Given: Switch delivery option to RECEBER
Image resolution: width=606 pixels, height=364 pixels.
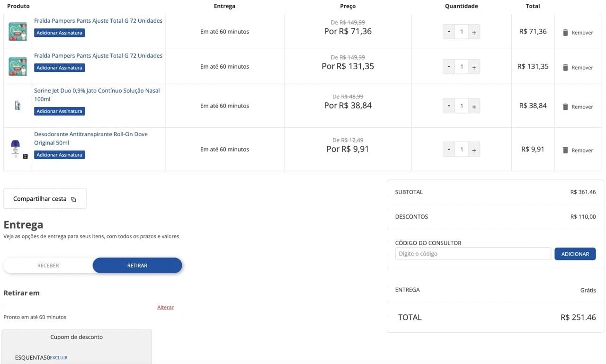Looking at the screenshot, I should (48, 266).
